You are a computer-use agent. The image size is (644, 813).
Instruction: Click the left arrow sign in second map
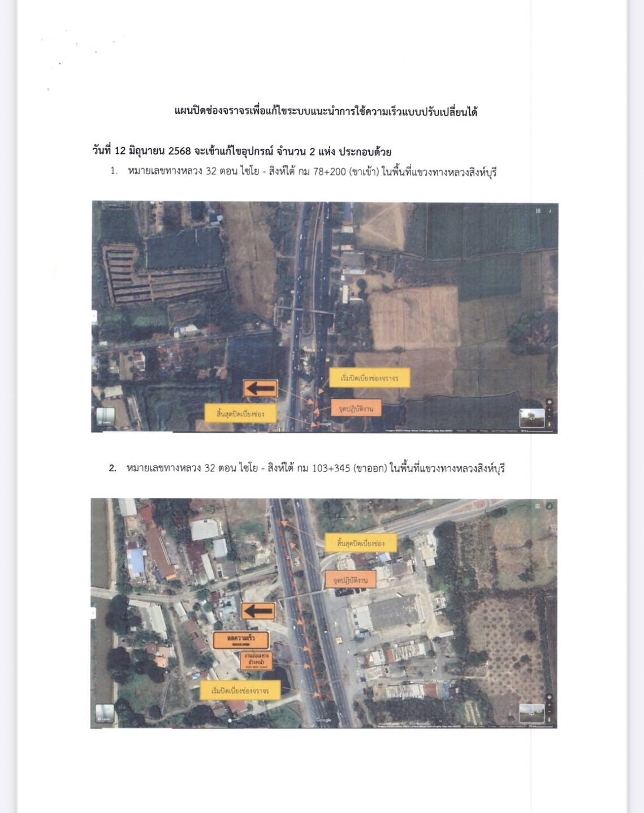258,611
